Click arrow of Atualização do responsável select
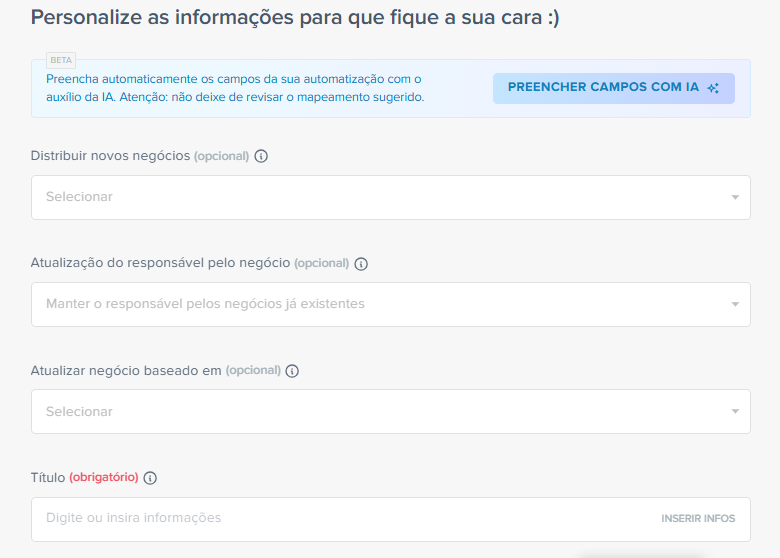 click(x=735, y=304)
